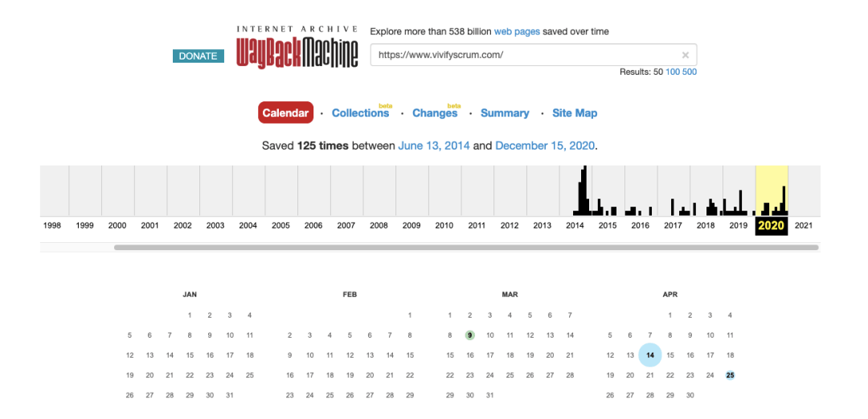Open the April 25 snapshot
The width and height of the screenshot is (868, 419).
[x=730, y=376]
